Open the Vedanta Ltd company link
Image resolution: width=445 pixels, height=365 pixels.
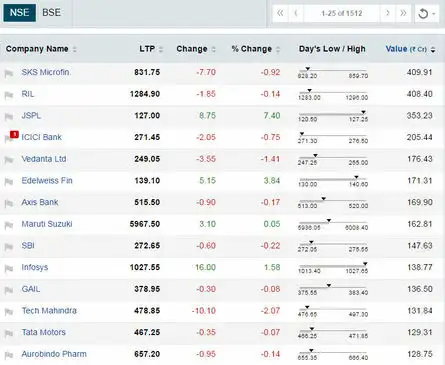(x=44, y=159)
